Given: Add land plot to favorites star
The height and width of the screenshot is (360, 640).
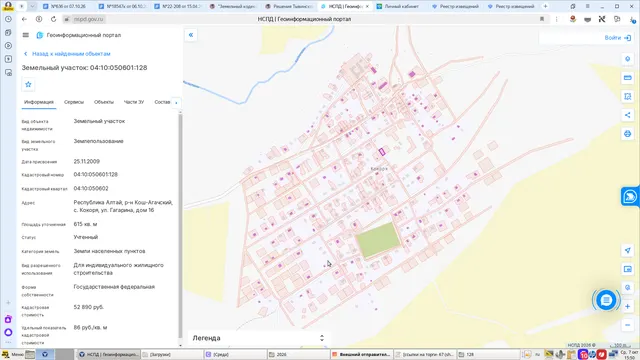Looking at the screenshot, I should pyautogui.click(x=28, y=84).
